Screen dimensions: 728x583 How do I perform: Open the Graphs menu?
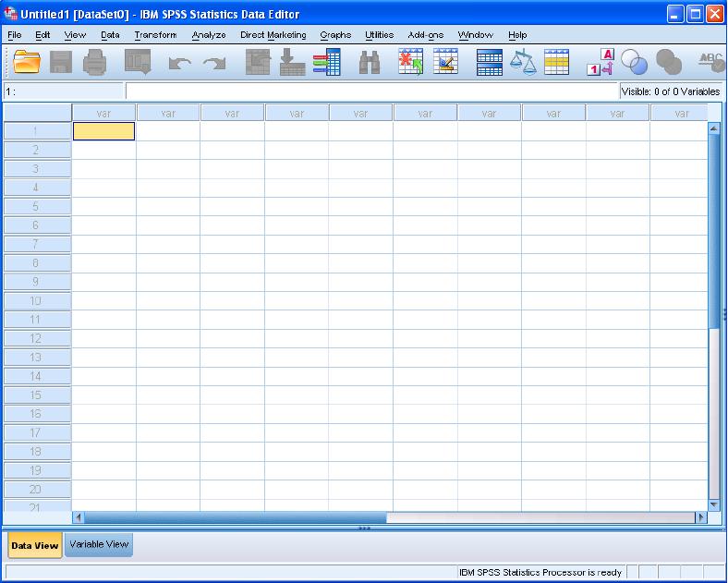pos(335,35)
